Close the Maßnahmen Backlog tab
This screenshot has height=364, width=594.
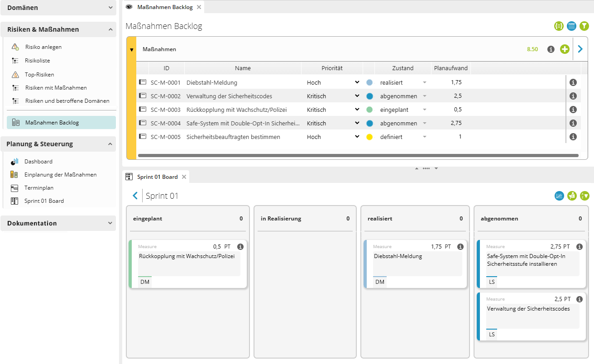coord(199,7)
